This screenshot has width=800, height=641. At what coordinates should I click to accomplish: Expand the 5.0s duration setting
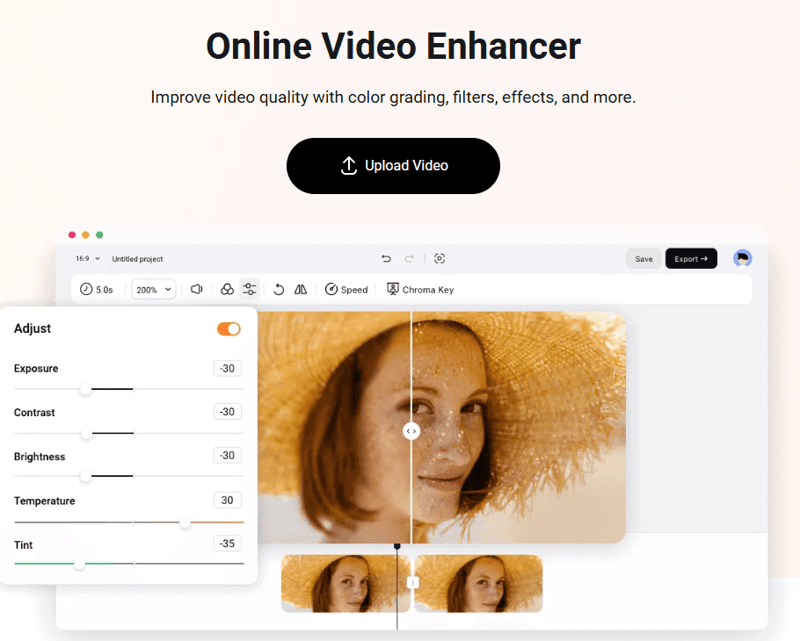click(x=97, y=289)
